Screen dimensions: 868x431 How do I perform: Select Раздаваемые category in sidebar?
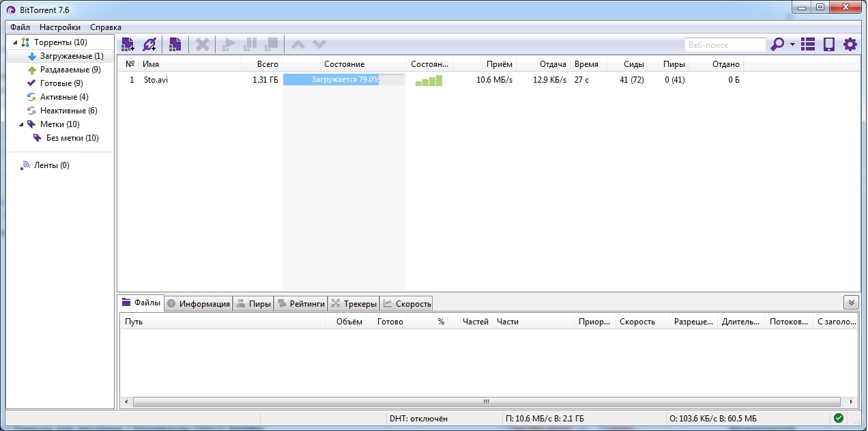tap(70, 70)
